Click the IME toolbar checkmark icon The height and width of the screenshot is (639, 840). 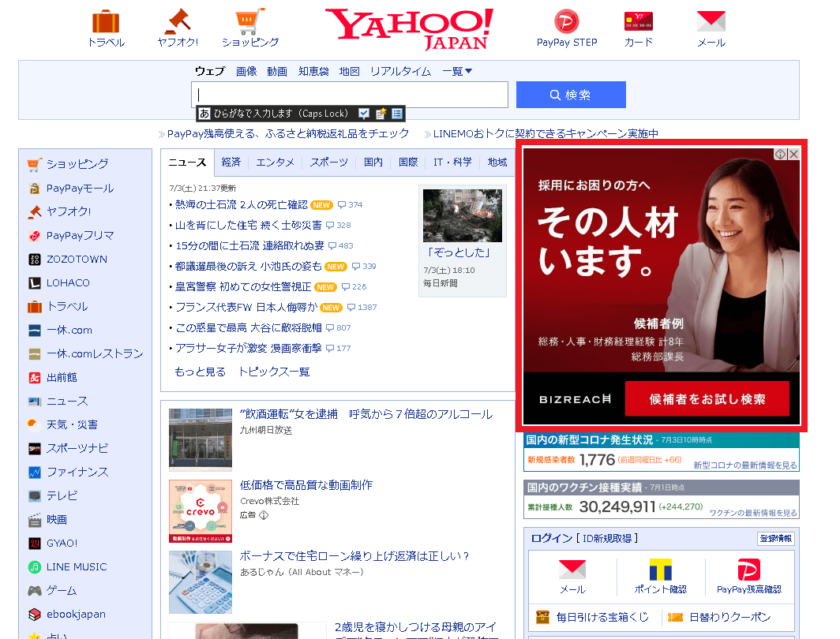[364, 114]
